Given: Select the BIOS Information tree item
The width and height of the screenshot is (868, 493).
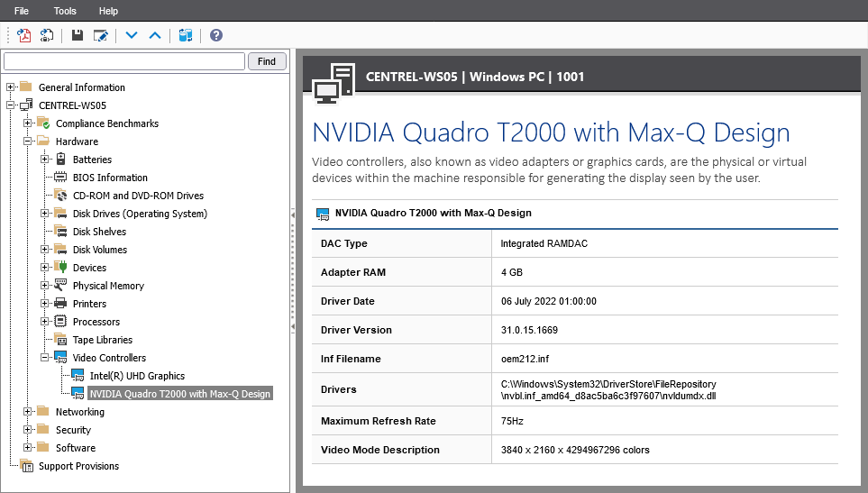Looking at the screenshot, I should coord(110,178).
